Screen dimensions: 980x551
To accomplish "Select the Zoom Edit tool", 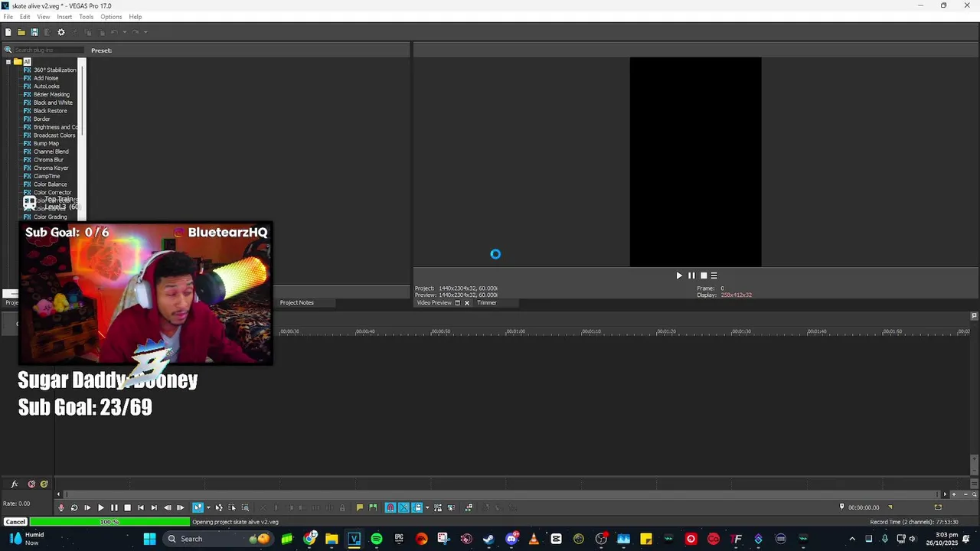I will pyautogui.click(x=245, y=507).
